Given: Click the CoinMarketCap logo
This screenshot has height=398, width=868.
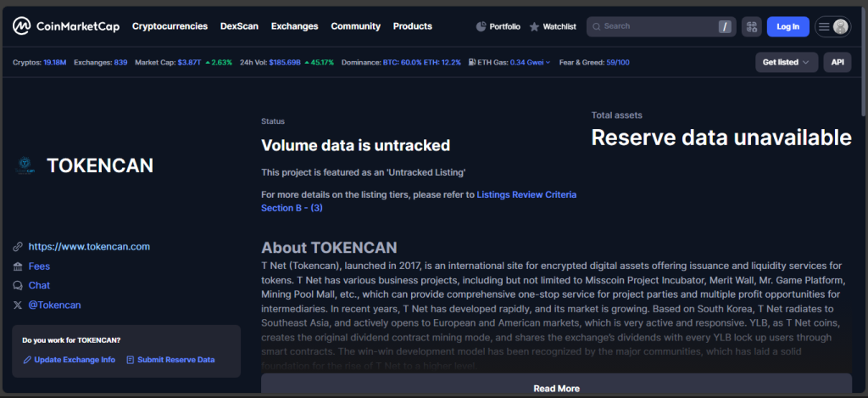Looking at the screenshot, I should [66, 26].
